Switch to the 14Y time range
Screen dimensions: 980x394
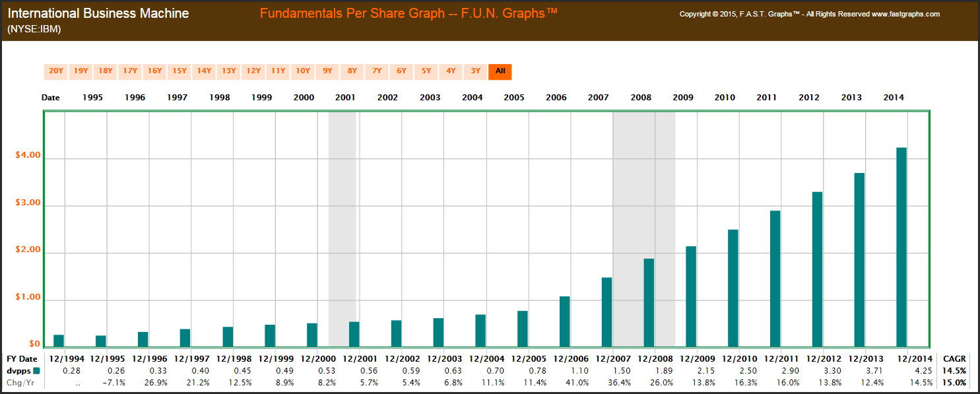(204, 71)
